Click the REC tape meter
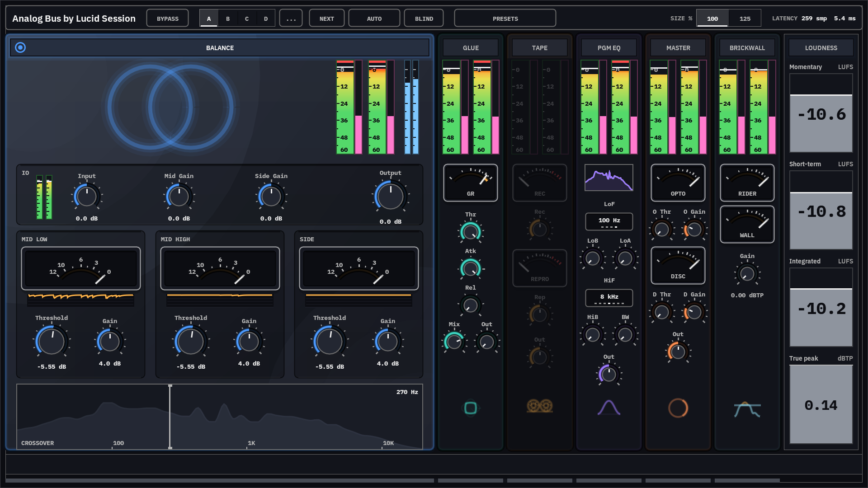 pyautogui.click(x=540, y=183)
